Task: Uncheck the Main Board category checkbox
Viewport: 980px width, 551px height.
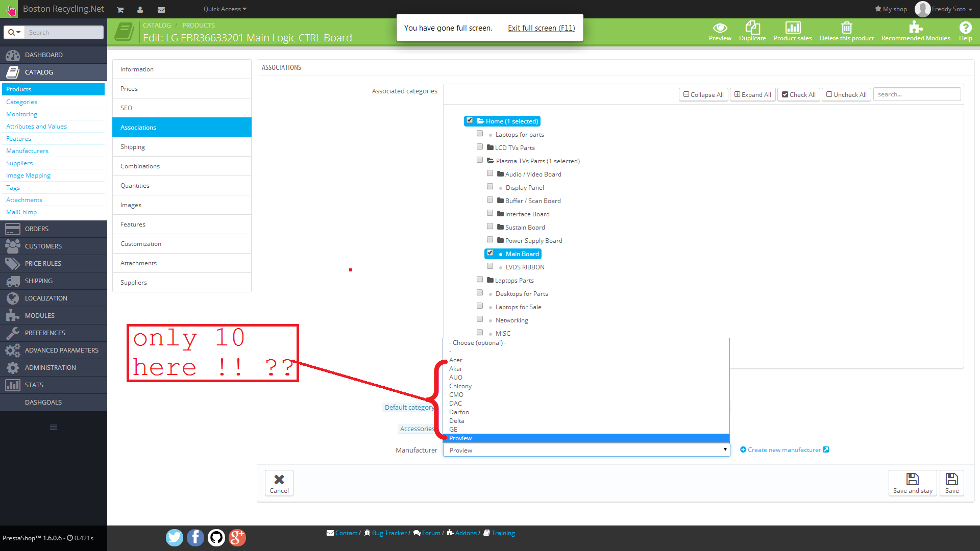Action: (x=490, y=253)
